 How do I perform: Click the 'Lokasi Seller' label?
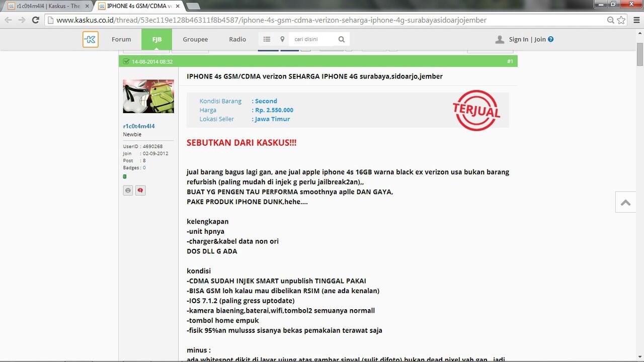tap(217, 119)
